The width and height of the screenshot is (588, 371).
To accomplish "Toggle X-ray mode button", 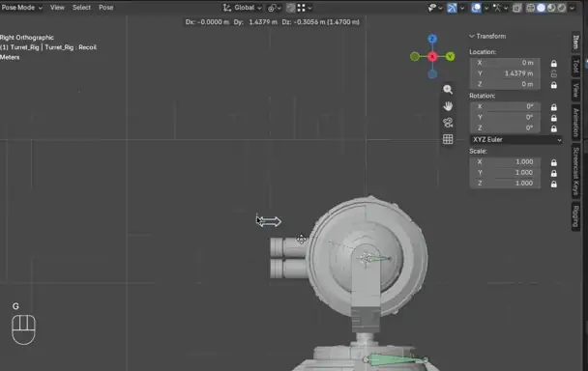I will (517, 8).
